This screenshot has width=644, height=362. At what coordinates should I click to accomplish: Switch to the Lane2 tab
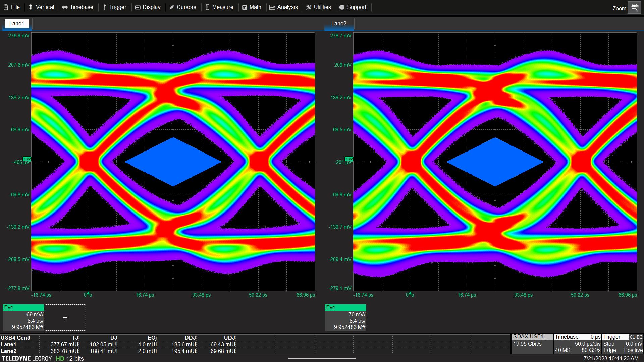[339, 23]
